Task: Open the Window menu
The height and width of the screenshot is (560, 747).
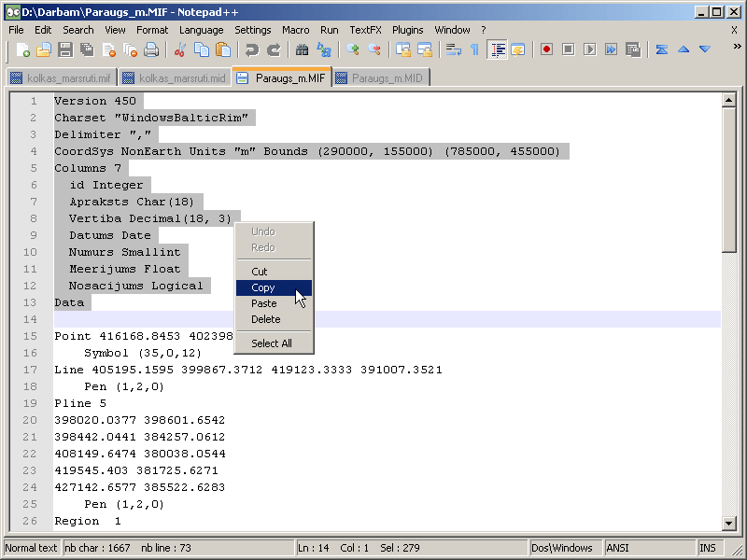Action: [x=452, y=30]
